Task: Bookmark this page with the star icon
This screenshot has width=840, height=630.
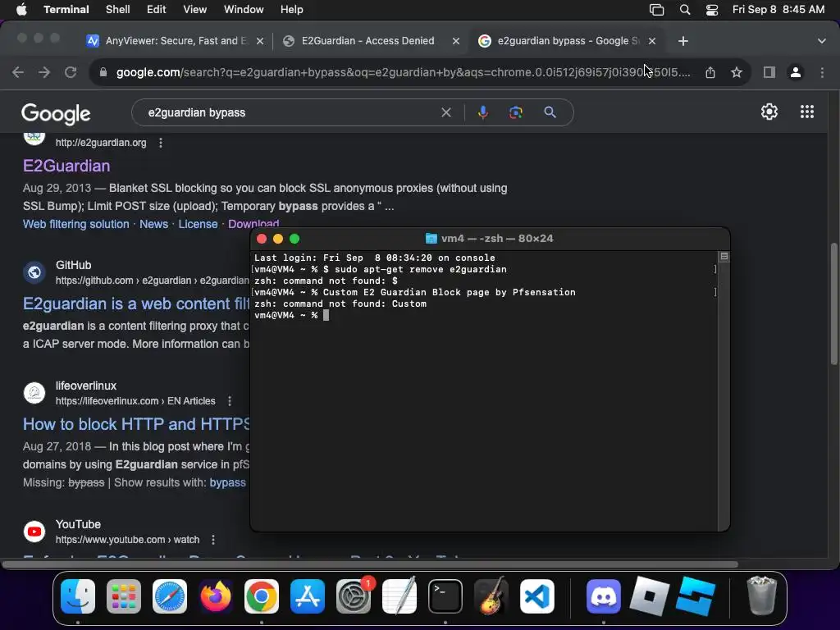Action: tap(737, 72)
